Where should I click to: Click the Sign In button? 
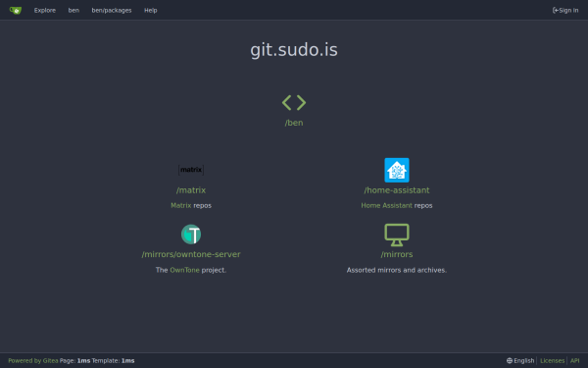(x=565, y=10)
